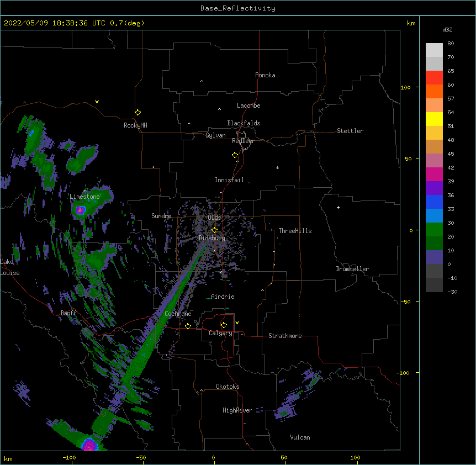Image resolution: width=476 pixels, height=465 pixels.
Task: Click the Vulcan label
Action: pos(300,437)
